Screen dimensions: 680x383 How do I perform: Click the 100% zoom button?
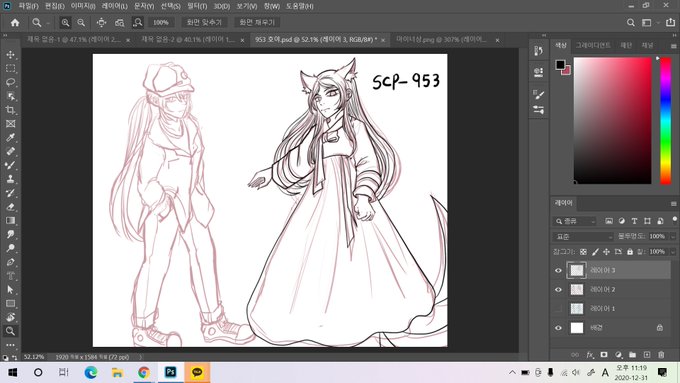[x=160, y=23]
